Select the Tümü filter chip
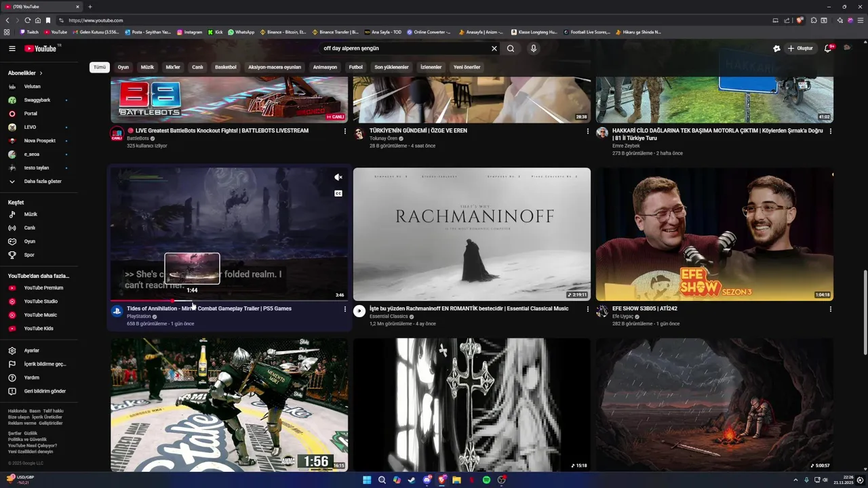868x488 pixels. pyautogui.click(x=100, y=67)
